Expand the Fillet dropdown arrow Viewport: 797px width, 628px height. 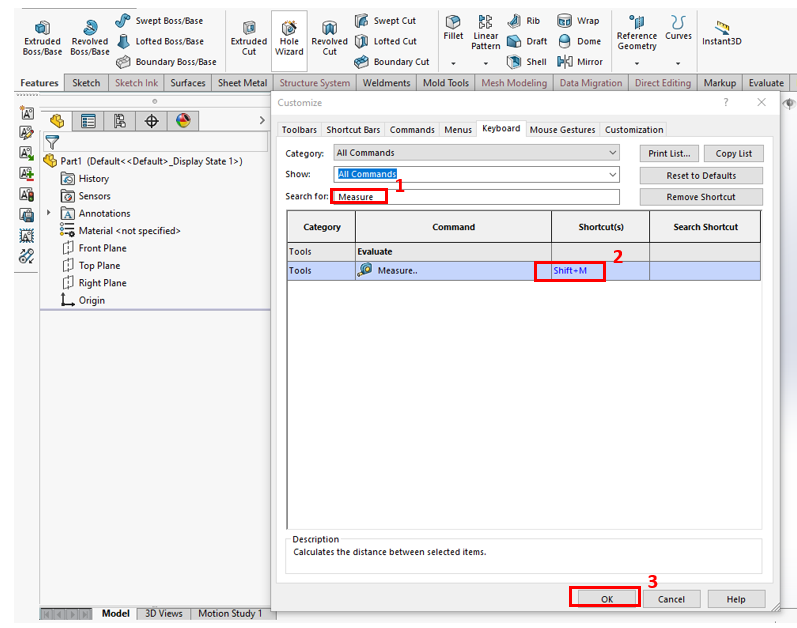coord(453,64)
